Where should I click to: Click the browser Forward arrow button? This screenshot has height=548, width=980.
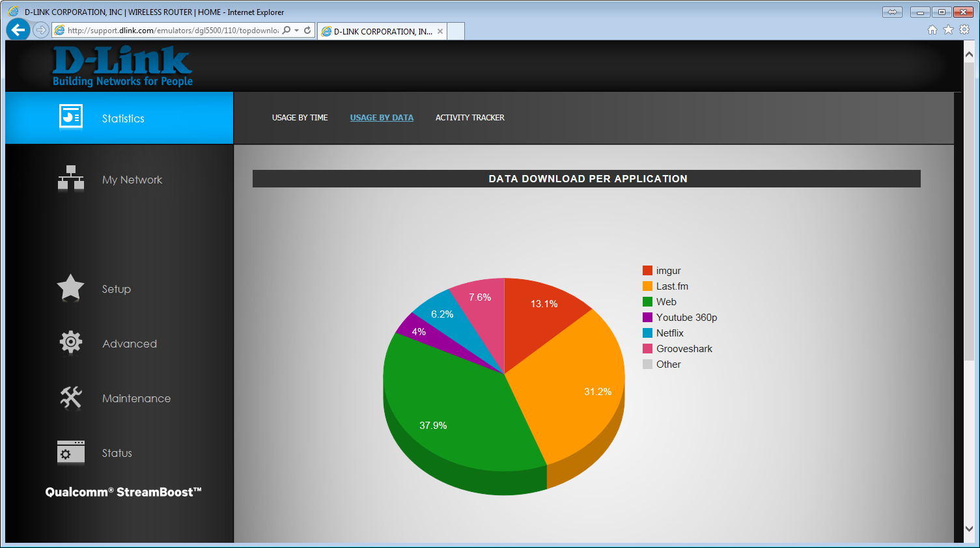click(41, 30)
